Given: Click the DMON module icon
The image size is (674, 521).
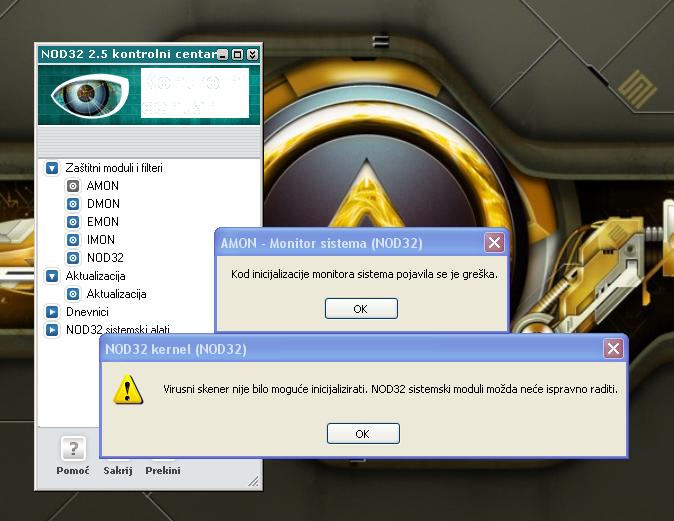Looking at the screenshot, I should coord(73,204).
